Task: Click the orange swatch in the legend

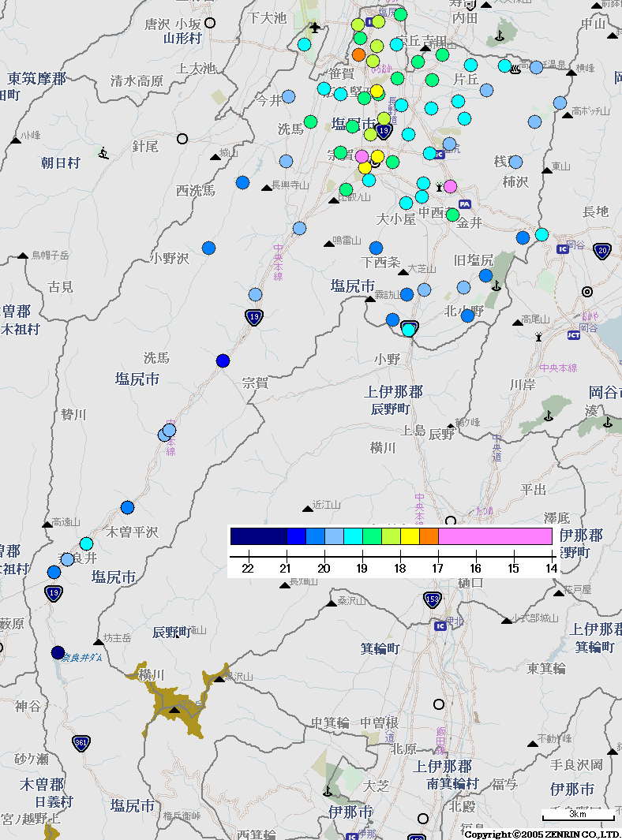Action: (x=429, y=536)
